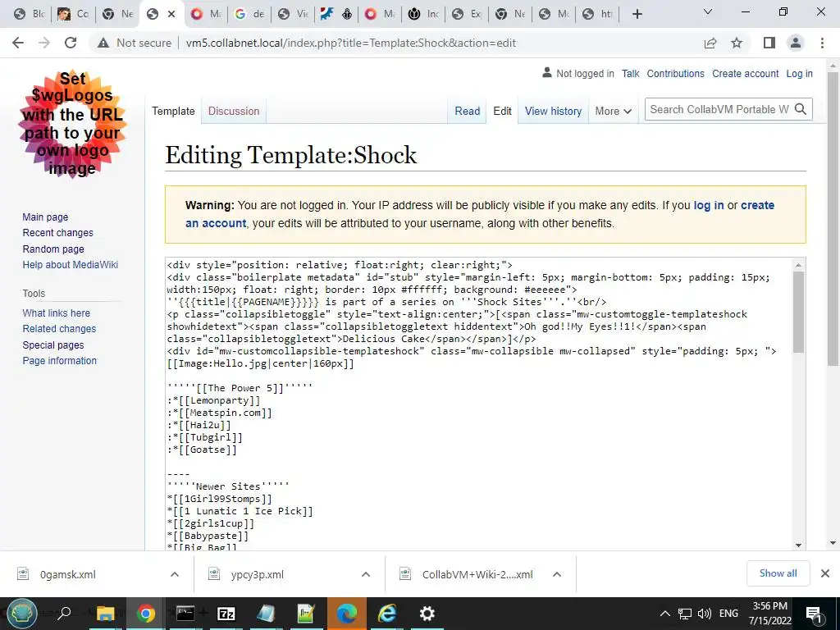Open the browser side panel

[769, 43]
